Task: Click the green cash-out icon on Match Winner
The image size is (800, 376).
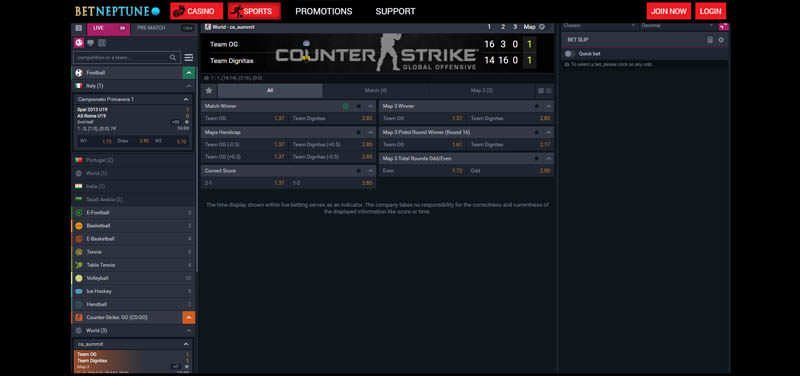Action: click(x=346, y=106)
